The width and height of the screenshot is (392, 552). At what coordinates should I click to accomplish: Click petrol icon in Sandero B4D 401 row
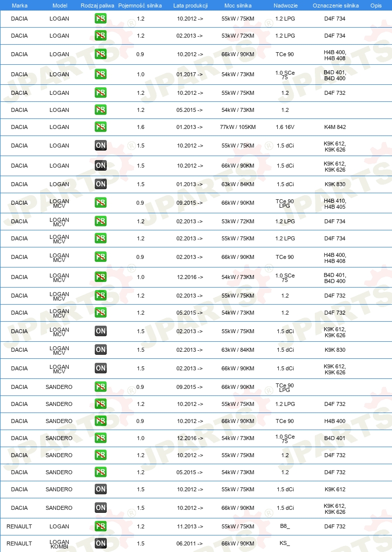coord(101,438)
